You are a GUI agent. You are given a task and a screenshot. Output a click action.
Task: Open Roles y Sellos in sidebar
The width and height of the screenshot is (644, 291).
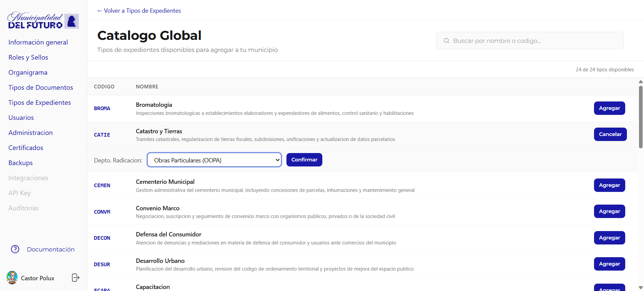pyautogui.click(x=28, y=57)
